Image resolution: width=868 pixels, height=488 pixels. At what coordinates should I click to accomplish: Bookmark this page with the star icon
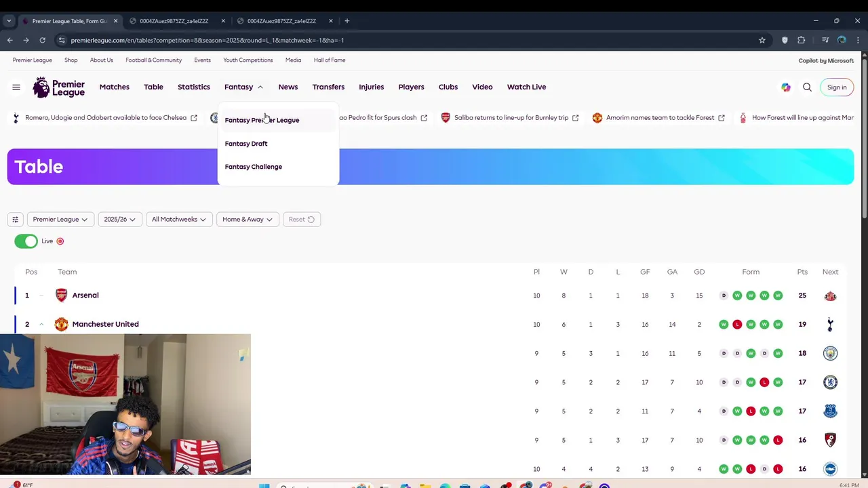762,40
